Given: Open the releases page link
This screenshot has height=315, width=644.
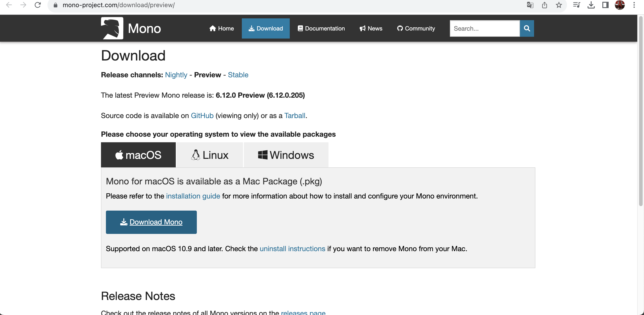Looking at the screenshot, I should click(x=303, y=312).
